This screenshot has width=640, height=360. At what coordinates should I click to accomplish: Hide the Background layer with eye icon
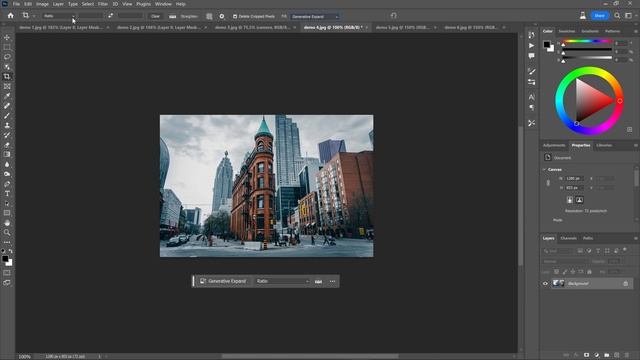pyautogui.click(x=545, y=283)
